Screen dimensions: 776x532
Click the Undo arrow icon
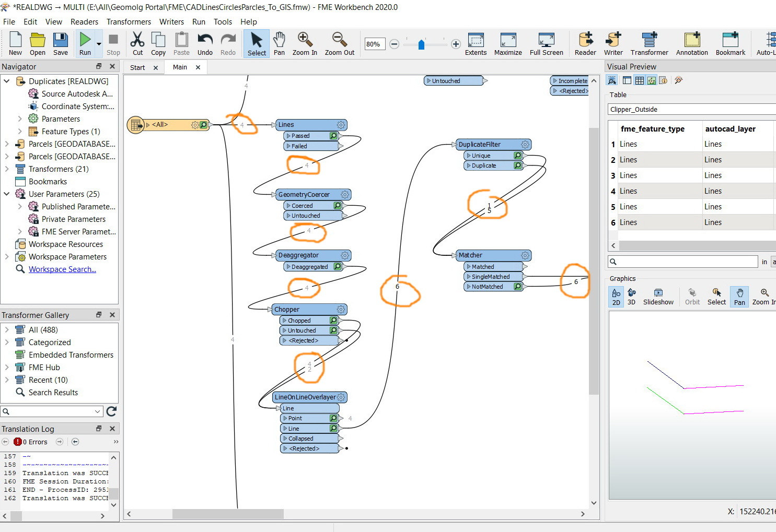(x=205, y=44)
